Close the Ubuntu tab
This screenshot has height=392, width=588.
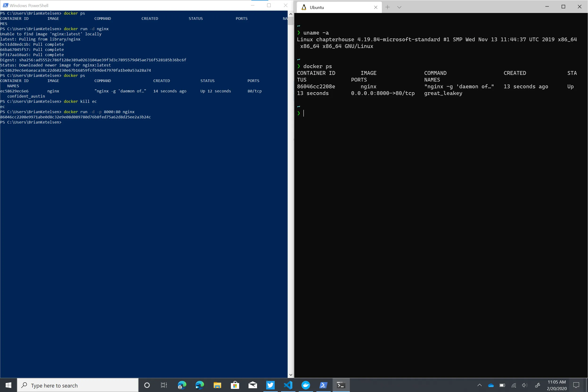[376, 7]
